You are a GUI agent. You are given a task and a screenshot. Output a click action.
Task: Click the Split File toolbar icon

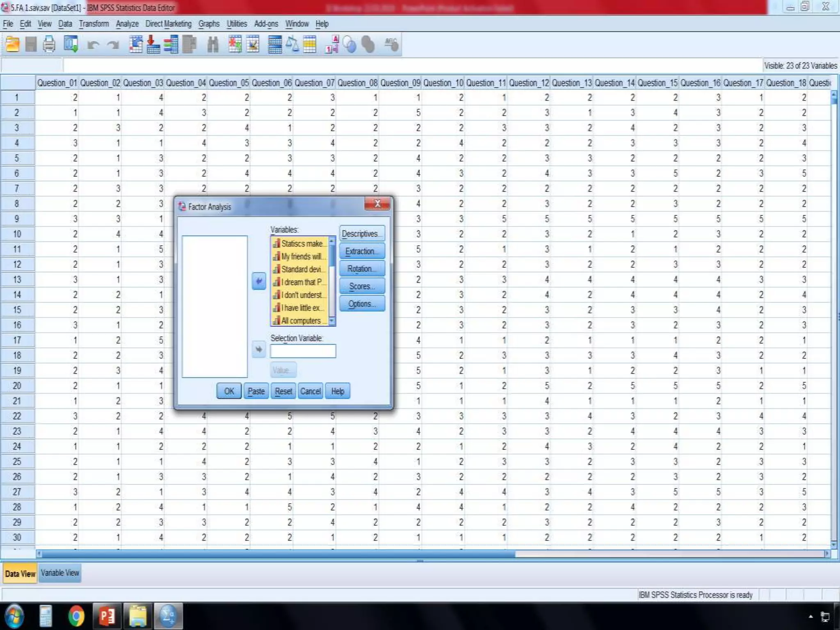[x=274, y=44]
